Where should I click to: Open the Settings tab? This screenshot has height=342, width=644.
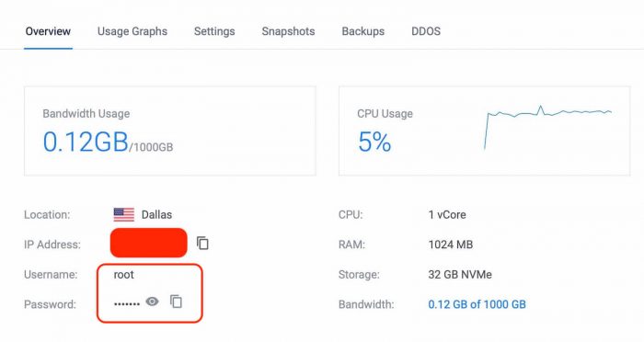click(214, 31)
